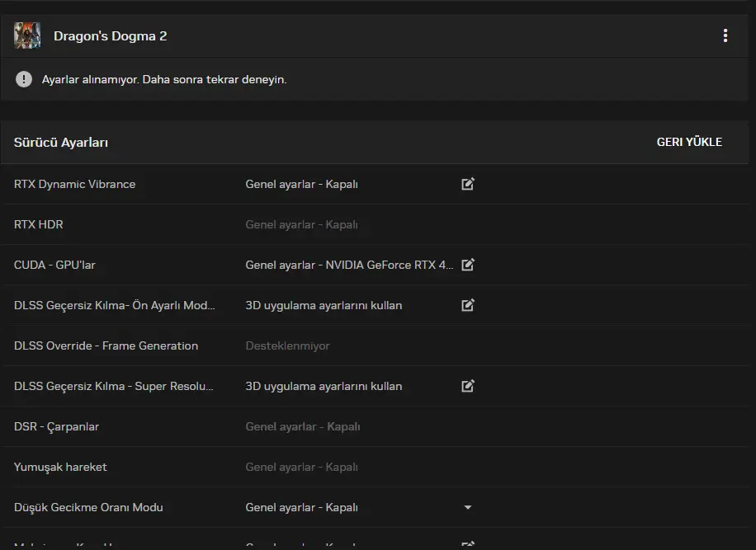This screenshot has height=550, width=756.
Task: Click DLSS Super Resolution 3D uygulama value
Action: tap(324, 386)
